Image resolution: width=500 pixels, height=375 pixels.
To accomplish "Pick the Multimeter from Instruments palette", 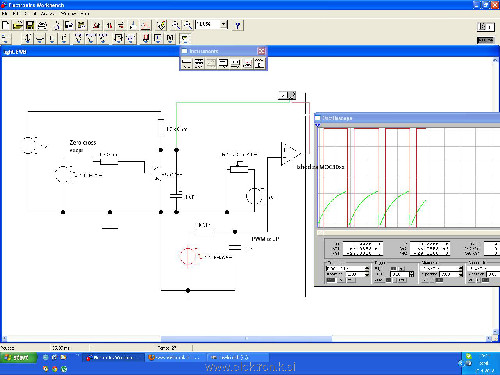I will click(x=187, y=63).
